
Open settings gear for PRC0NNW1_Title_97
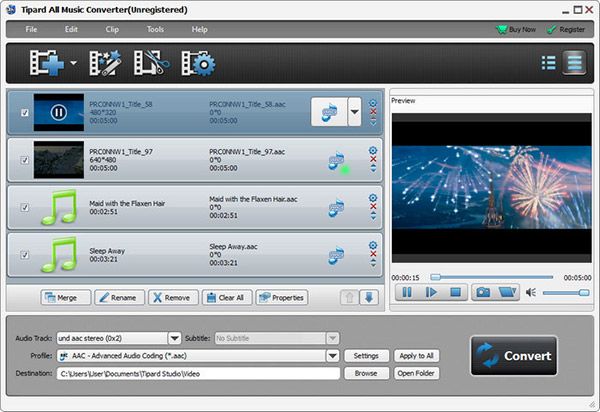[x=373, y=150]
